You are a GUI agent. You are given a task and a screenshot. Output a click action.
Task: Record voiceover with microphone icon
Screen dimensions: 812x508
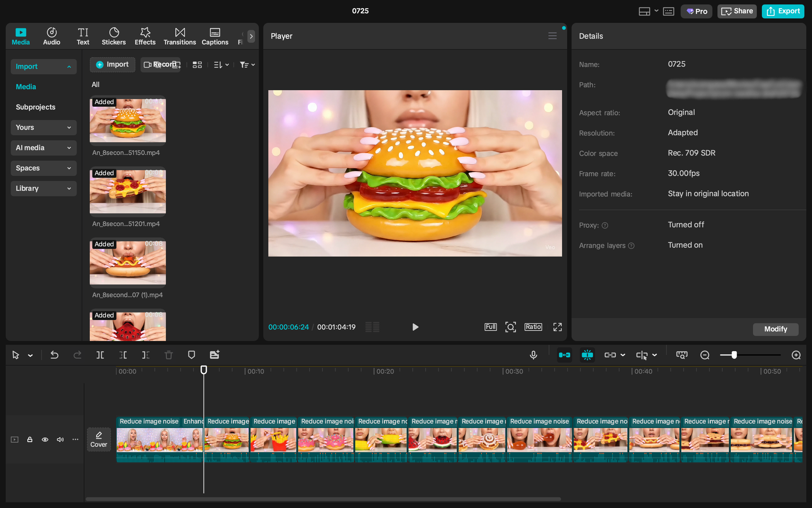pyautogui.click(x=533, y=355)
